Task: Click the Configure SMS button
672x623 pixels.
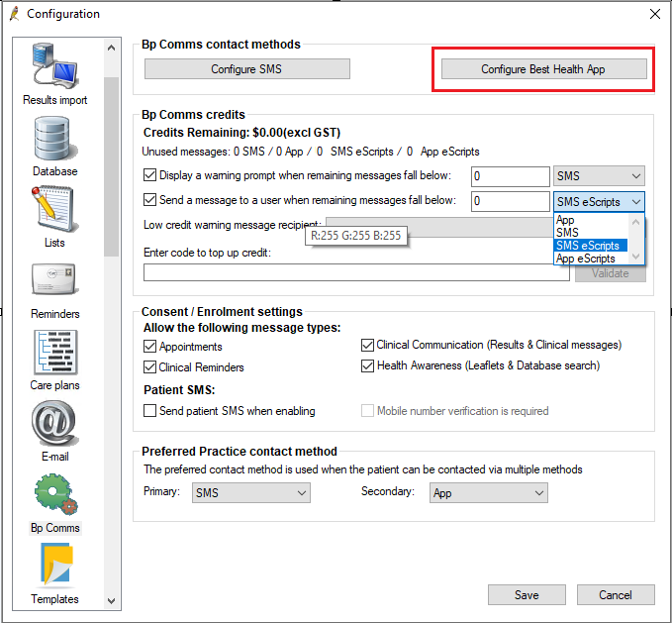Action: tap(246, 69)
